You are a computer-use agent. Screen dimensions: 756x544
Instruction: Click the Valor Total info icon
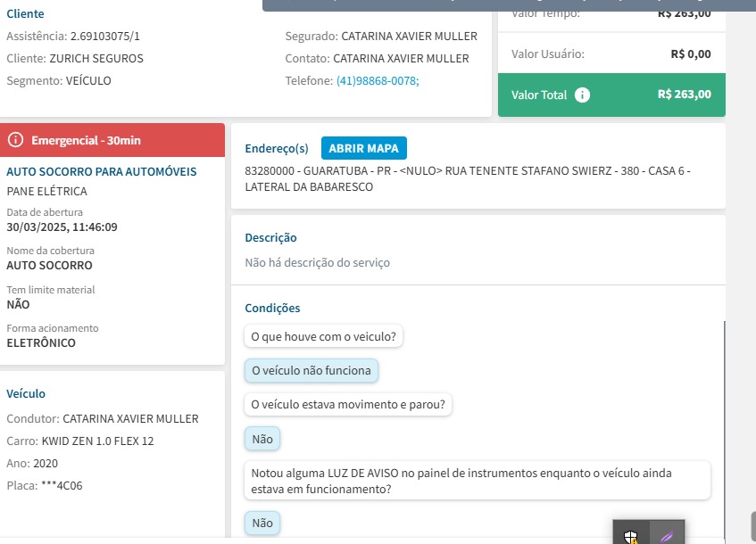[583, 95]
